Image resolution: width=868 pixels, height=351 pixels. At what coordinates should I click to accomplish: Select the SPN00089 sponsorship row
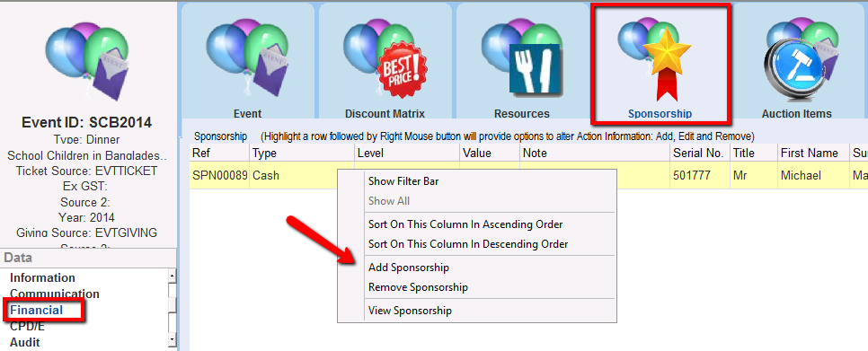[x=528, y=175]
